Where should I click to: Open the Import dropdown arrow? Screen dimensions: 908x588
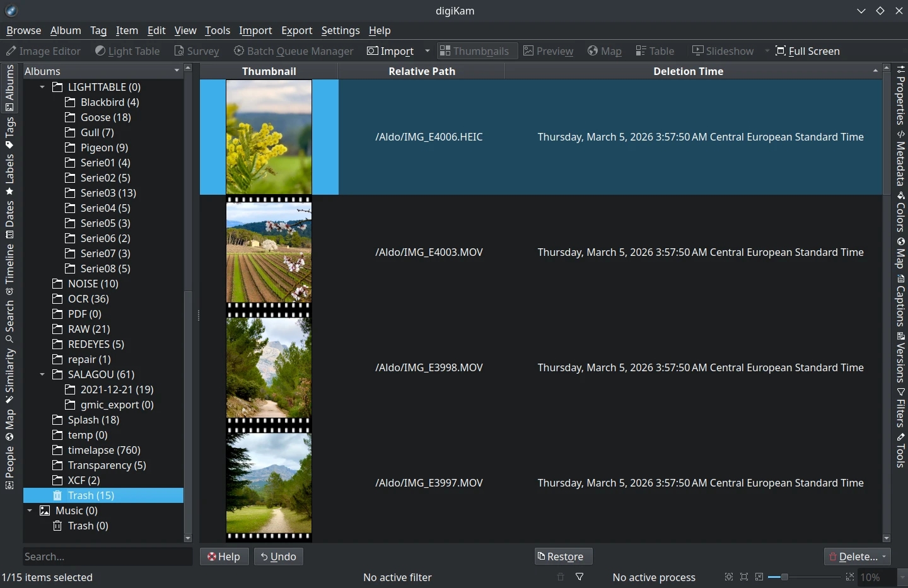[428, 51]
